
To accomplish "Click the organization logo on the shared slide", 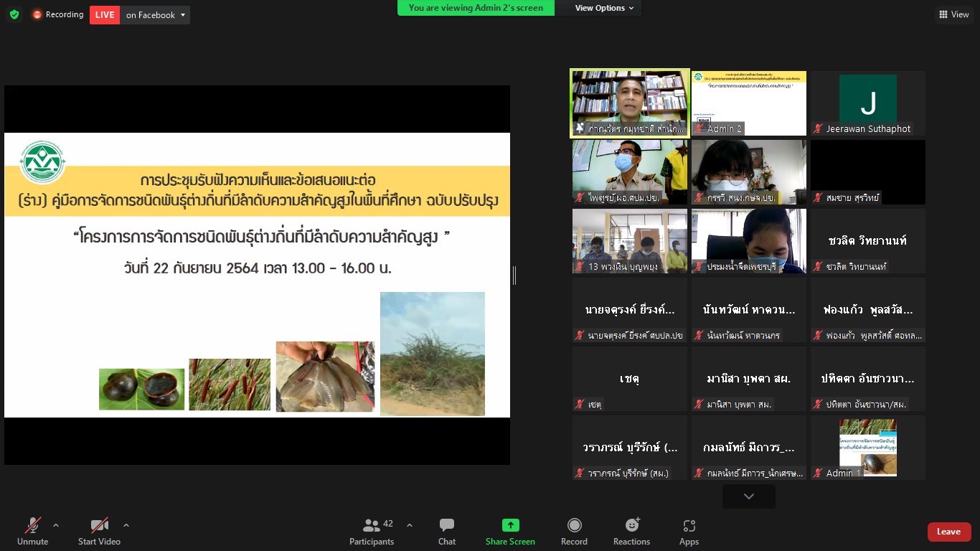I will pos(42,162).
